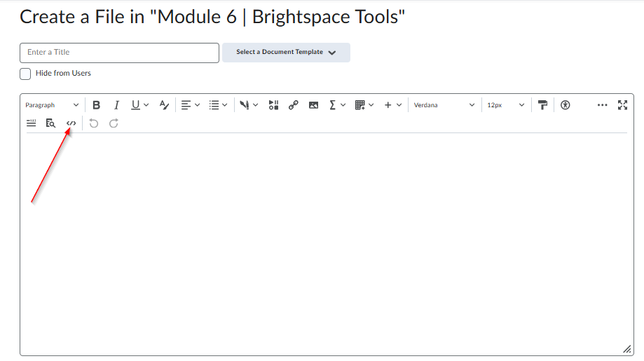Expand the Paragraph format dropdown
Image resolution: width=644 pixels, height=361 pixels.
[52, 105]
